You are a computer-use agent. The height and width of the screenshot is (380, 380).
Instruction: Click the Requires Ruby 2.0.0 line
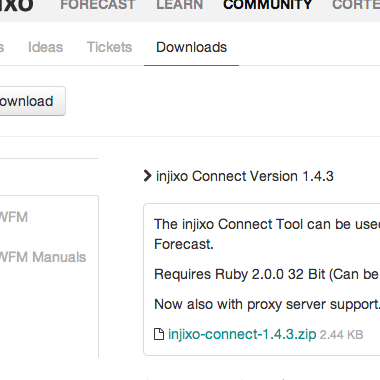click(267, 274)
